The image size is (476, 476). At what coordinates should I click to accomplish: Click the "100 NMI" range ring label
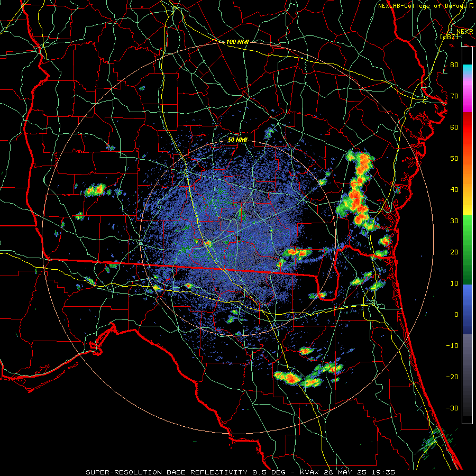[x=237, y=42]
